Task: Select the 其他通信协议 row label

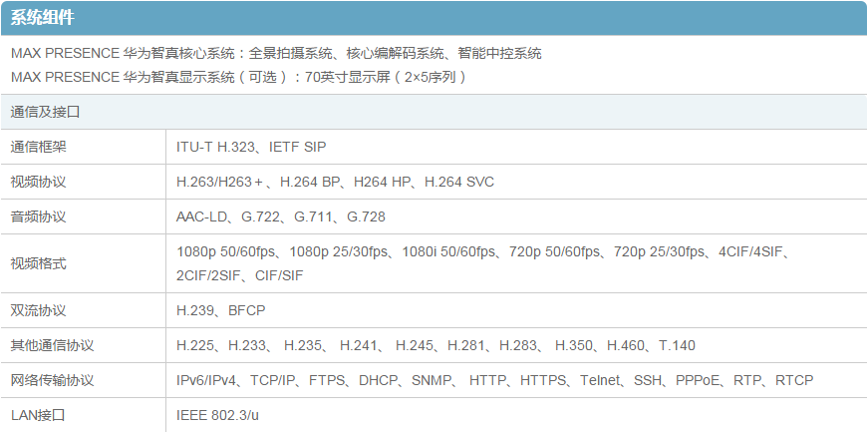Action: (x=52, y=345)
